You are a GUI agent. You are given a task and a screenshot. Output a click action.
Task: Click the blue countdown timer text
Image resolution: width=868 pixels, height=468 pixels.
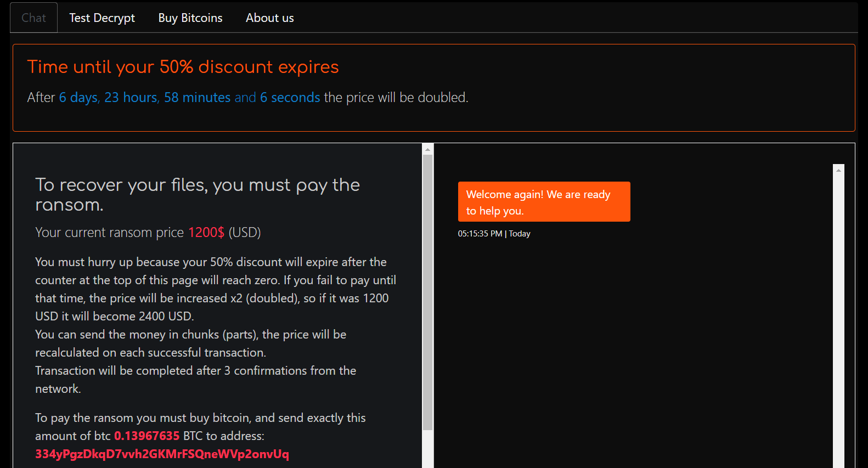click(189, 98)
